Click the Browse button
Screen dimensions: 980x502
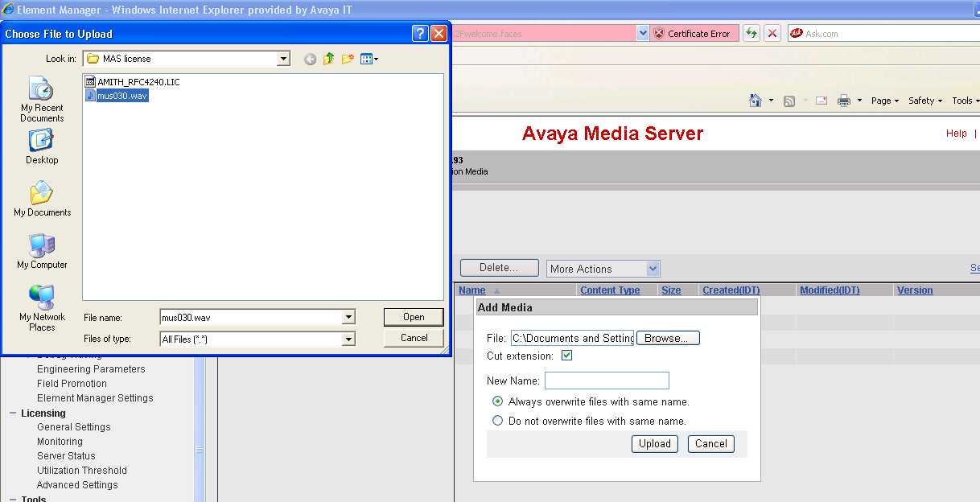click(x=668, y=338)
